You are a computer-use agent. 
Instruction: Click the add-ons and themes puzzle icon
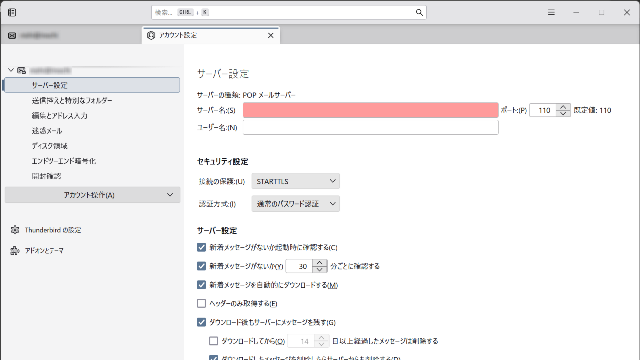[x=15, y=250]
